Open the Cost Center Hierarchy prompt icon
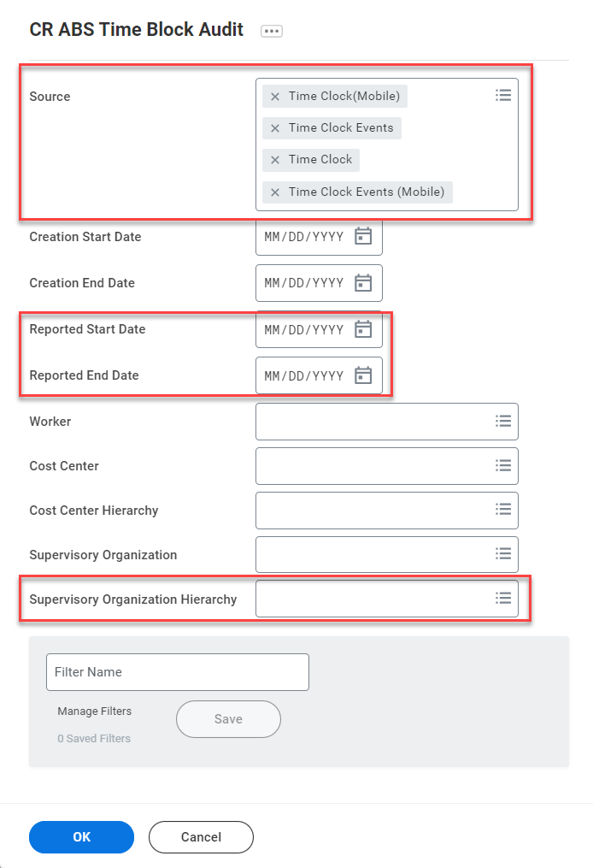 click(x=503, y=510)
